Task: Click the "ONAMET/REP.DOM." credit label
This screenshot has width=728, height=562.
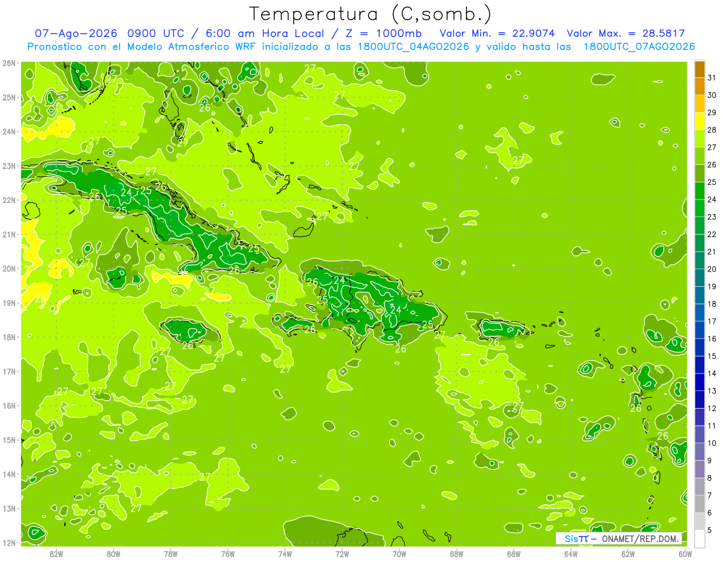Action: tap(641, 538)
